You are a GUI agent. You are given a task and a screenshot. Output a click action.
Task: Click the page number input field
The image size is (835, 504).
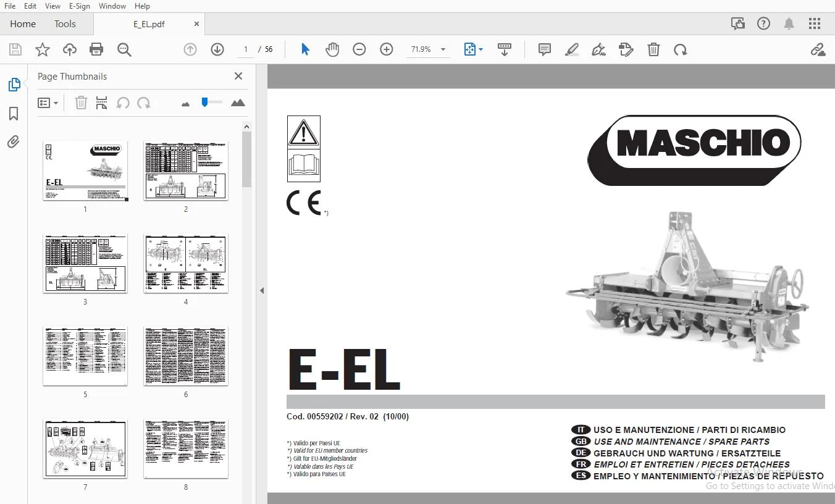(x=246, y=50)
